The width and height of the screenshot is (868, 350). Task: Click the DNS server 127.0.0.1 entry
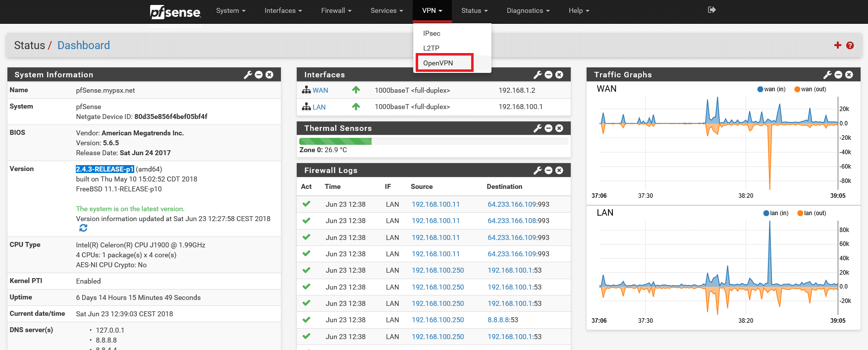pos(110,330)
